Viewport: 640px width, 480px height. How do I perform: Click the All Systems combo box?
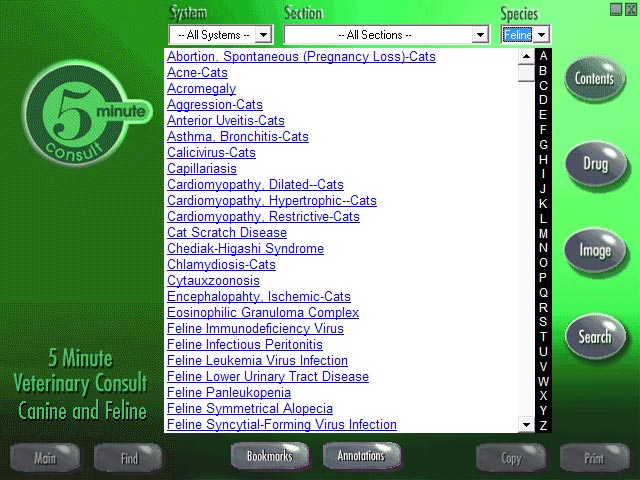click(220, 35)
